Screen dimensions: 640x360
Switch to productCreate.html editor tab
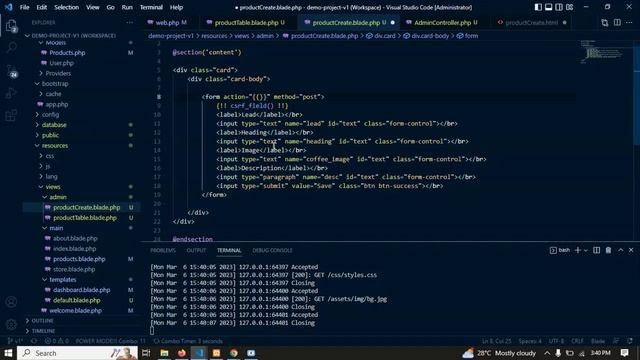pos(531,22)
